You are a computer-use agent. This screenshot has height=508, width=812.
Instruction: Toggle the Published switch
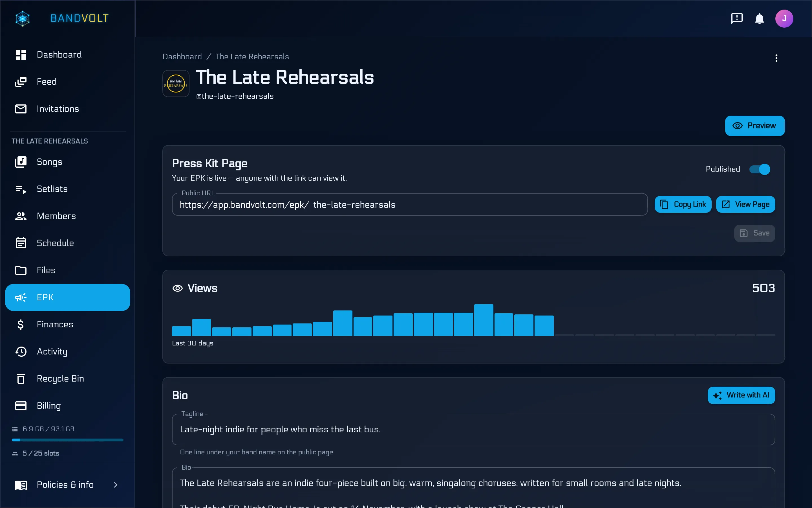coord(760,169)
